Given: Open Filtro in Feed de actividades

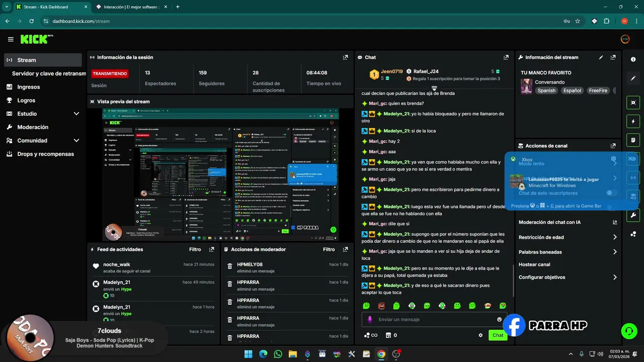Looking at the screenshot, I should [x=195, y=249].
